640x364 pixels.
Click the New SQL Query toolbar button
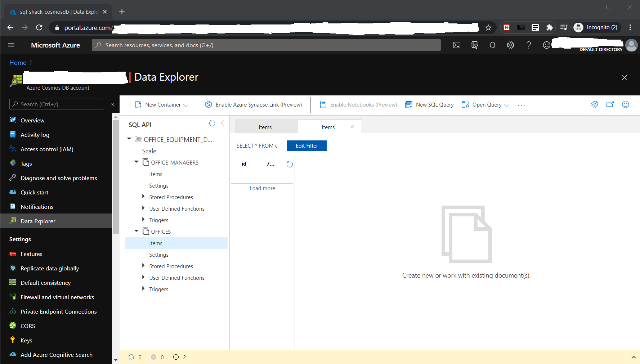tap(429, 105)
